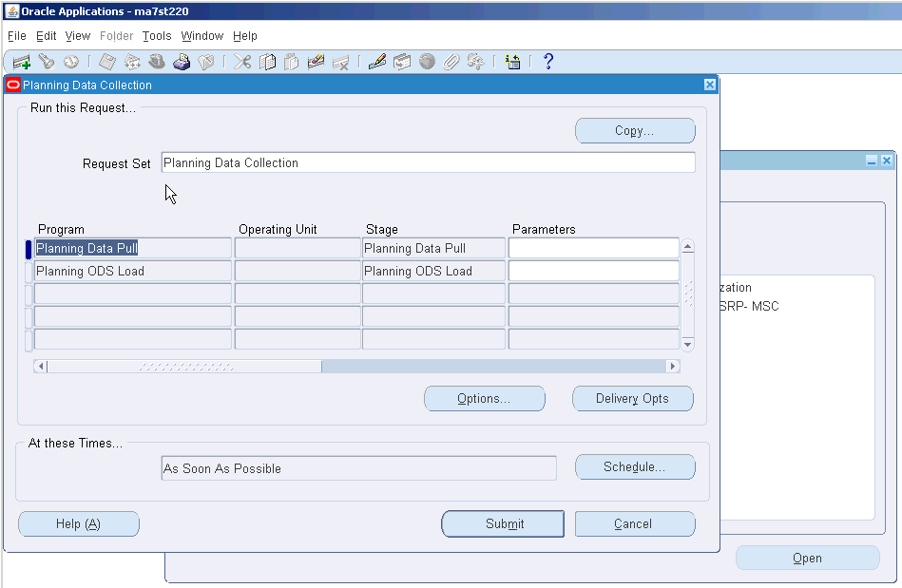
Task: Click the Save diskette toolbar icon
Action: [x=107, y=62]
